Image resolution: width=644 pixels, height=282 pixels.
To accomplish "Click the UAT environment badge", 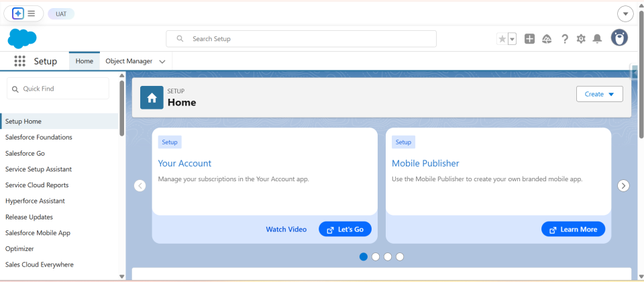I will pyautogui.click(x=61, y=14).
